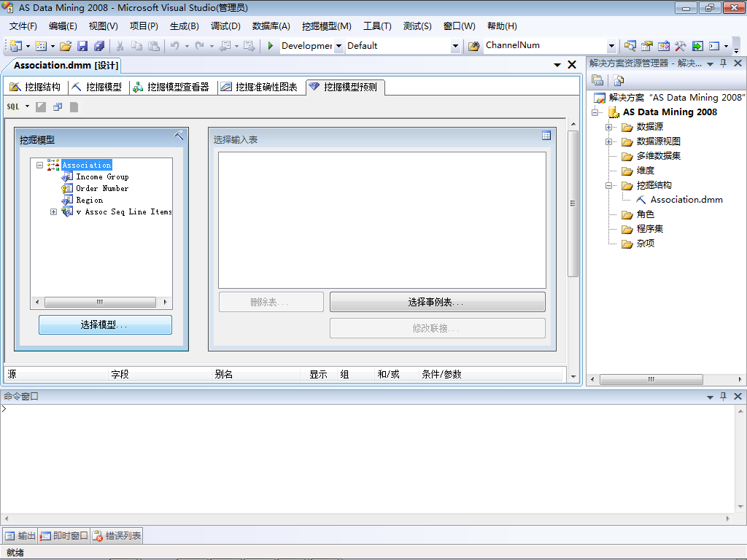Click mining model horizontal scrollbar thumb
This screenshot has width=747, height=560.
tap(100, 302)
